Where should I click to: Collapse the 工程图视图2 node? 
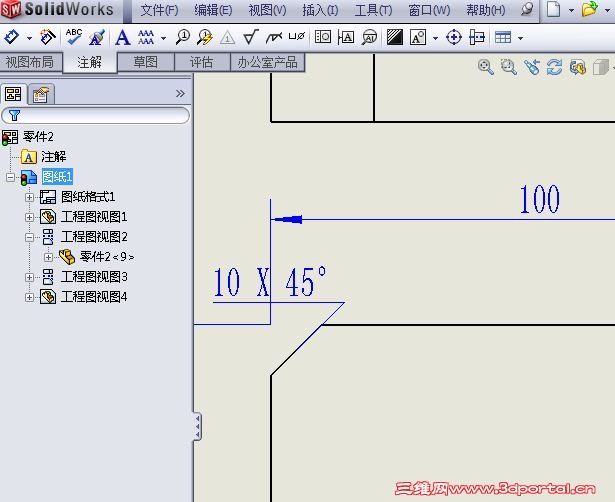[x=29, y=237]
